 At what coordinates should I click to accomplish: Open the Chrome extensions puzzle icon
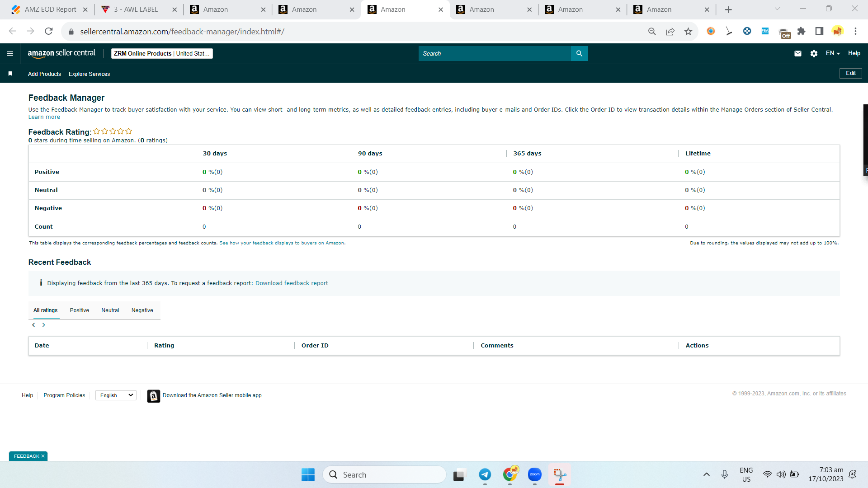pyautogui.click(x=802, y=31)
